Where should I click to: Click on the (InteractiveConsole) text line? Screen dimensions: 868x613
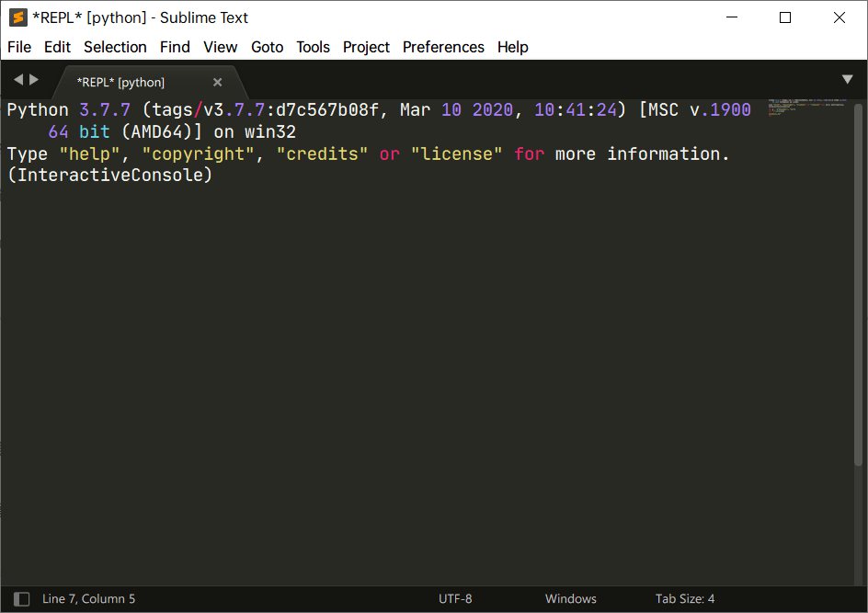(x=109, y=176)
